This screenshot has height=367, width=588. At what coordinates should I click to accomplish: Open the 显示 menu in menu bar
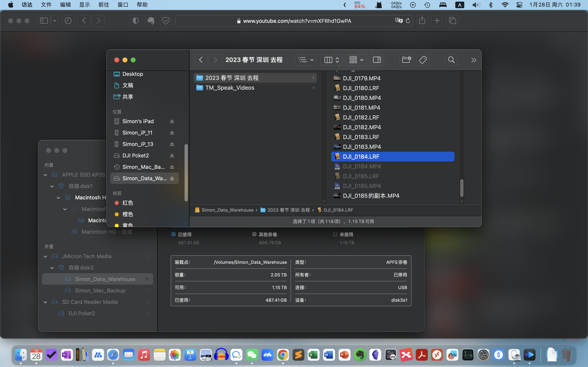[x=85, y=5]
